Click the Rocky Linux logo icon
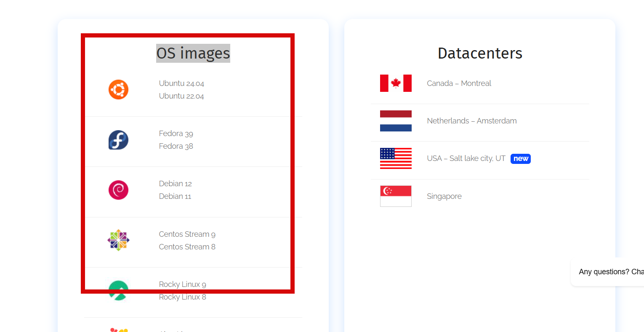The image size is (644, 332). [x=118, y=290]
